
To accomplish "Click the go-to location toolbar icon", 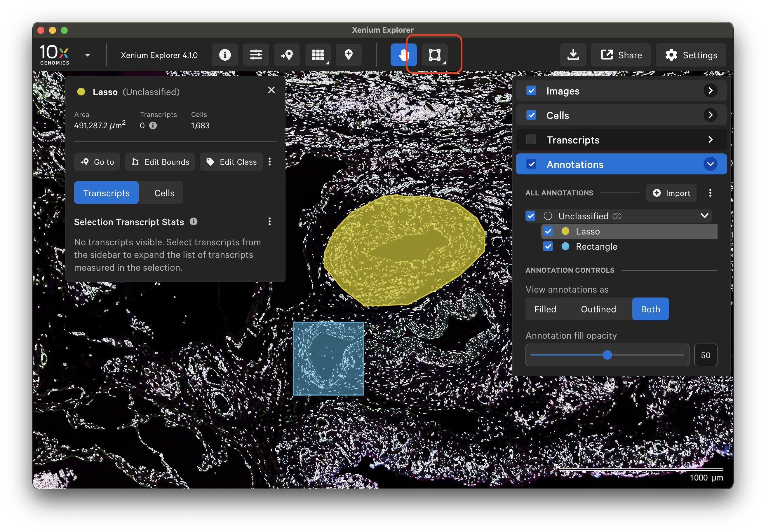I will click(287, 55).
